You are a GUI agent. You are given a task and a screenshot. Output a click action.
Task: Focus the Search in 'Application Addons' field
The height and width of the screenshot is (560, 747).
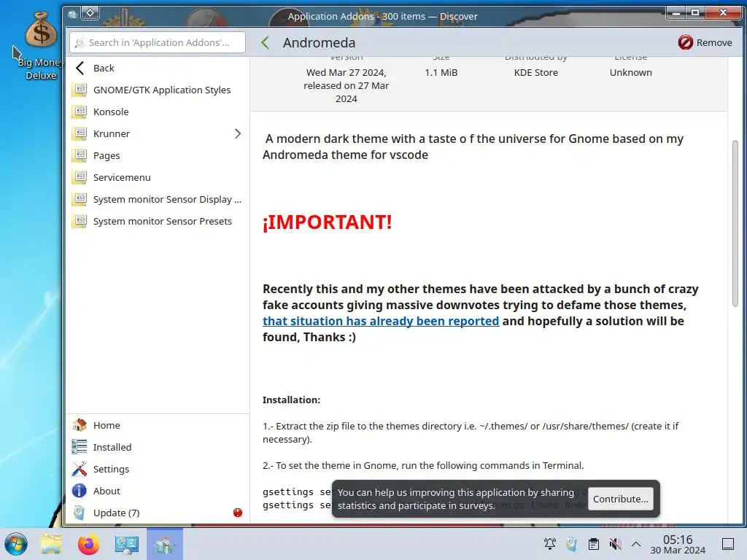point(158,42)
